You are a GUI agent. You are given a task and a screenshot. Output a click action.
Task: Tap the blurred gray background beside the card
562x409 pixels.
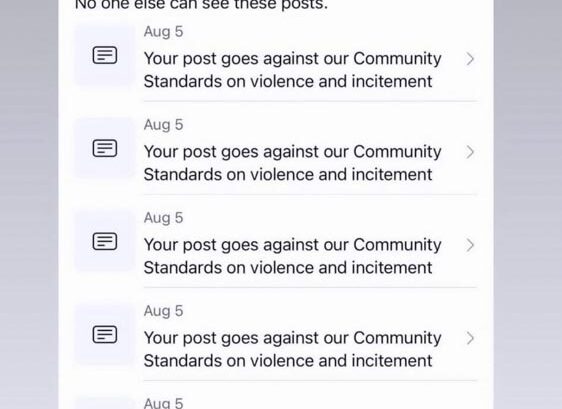[29, 204]
